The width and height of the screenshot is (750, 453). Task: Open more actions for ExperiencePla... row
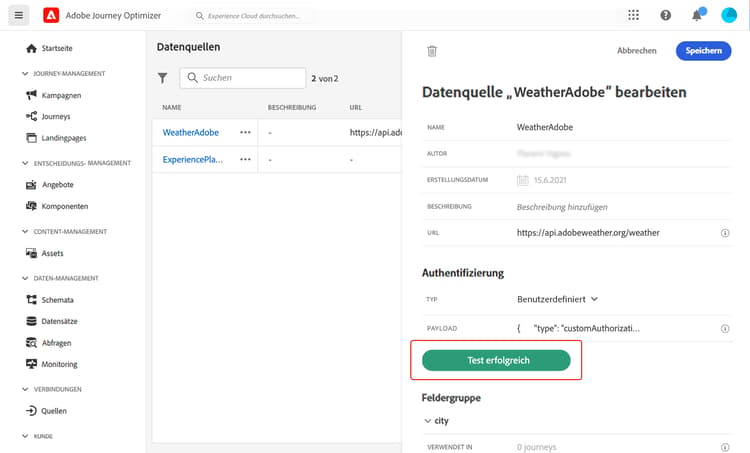(x=245, y=159)
